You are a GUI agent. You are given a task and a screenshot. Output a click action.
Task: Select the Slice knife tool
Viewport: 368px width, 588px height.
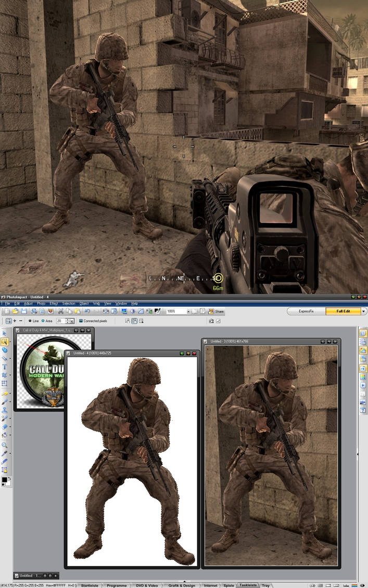pos(5,461)
